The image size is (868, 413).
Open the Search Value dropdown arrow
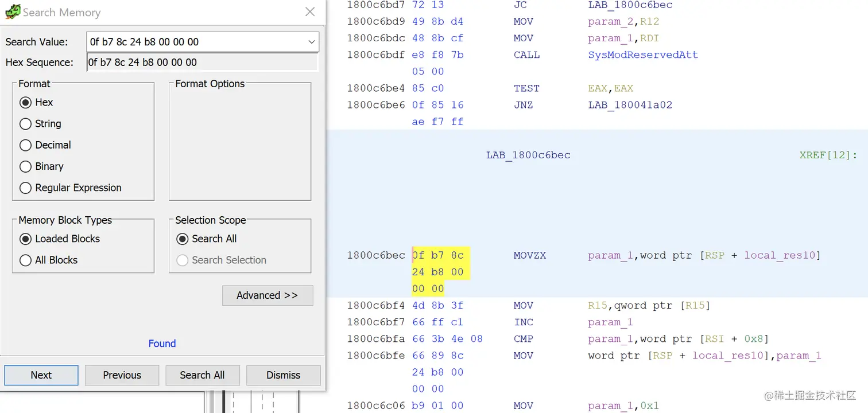(x=312, y=42)
